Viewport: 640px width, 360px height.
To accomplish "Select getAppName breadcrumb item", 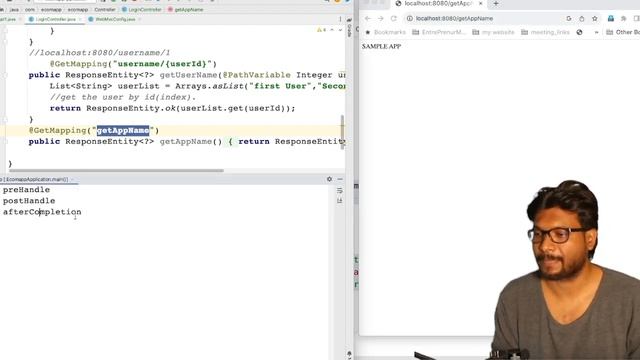I will point(186,9).
